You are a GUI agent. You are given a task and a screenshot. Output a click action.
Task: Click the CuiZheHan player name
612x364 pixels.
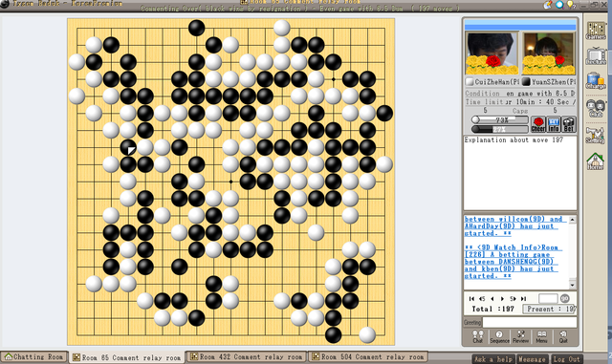[496, 82]
